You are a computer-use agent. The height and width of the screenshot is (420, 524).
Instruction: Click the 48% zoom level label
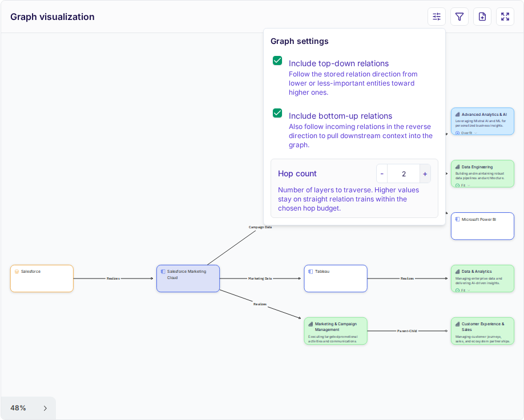tap(18, 408)
